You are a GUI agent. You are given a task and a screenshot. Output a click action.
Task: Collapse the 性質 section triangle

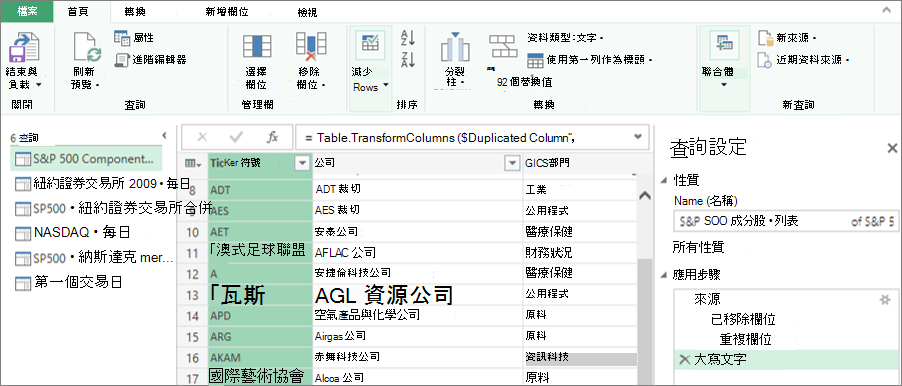coord(663,180)
